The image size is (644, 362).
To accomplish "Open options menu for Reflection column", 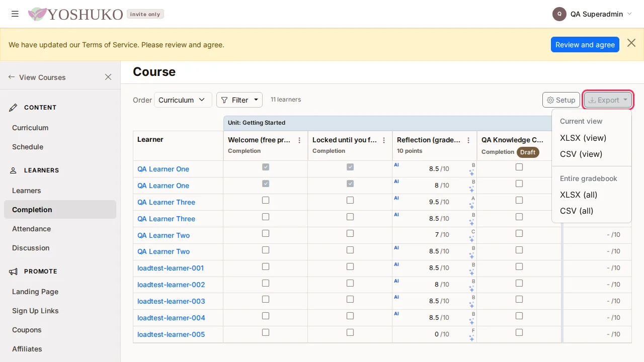I will 468,140.
